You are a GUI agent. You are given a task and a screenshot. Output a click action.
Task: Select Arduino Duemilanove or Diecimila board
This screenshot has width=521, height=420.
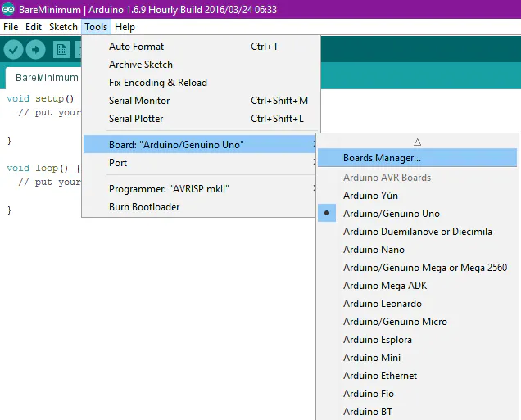[x=417, y=232]
